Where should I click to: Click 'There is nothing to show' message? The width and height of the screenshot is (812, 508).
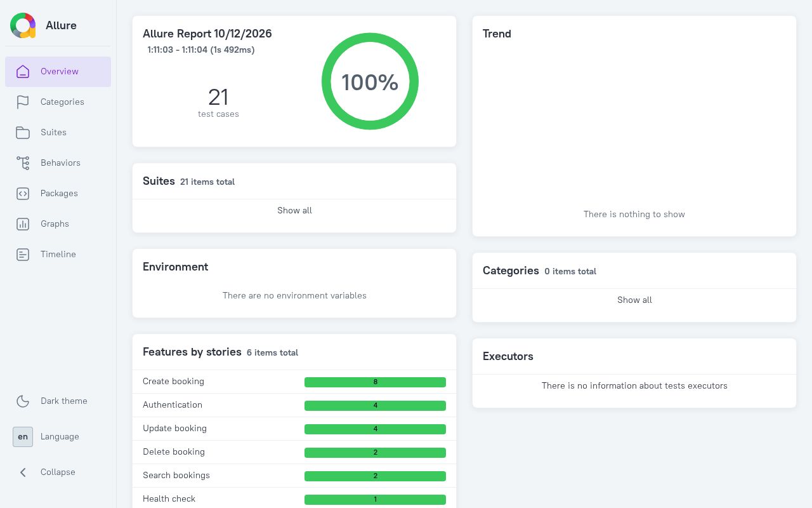point(634,215)
